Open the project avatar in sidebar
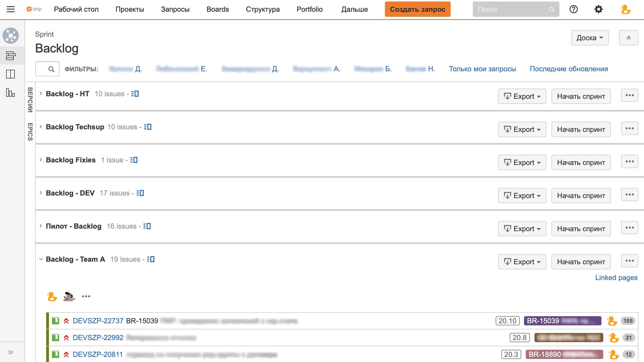 [11, 36]
